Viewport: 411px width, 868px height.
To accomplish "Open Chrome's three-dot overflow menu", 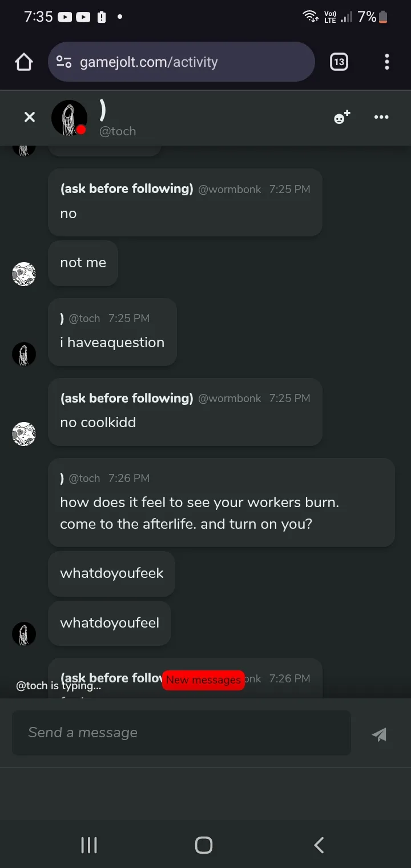I will [387, 62].
